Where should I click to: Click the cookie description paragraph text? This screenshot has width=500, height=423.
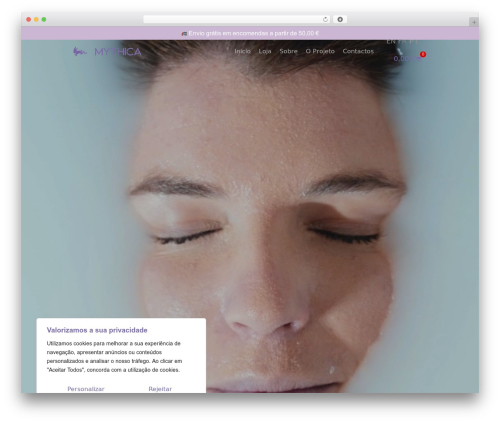point(114,356)
